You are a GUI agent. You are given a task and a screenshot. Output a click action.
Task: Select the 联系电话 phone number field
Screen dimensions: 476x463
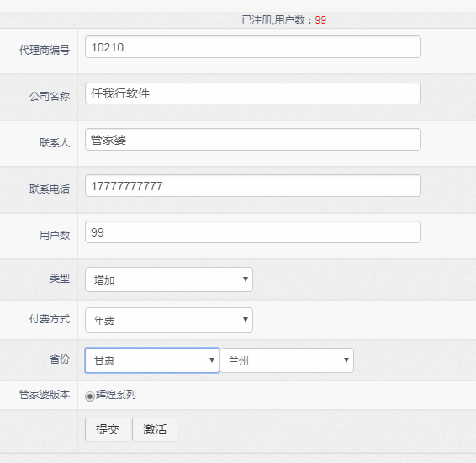[253, 186]
